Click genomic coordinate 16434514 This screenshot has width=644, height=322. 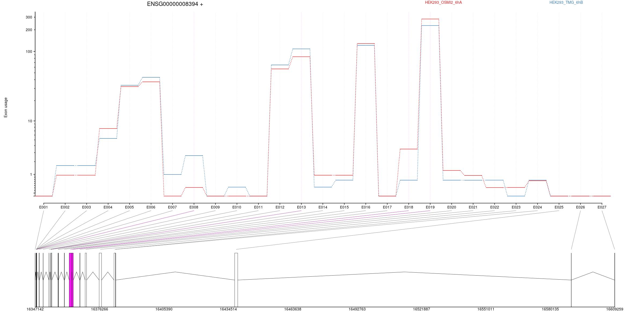pos(228,309)
